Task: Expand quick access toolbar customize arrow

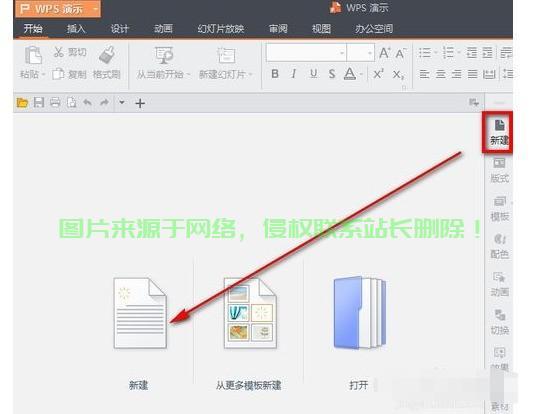Action: [121, 102]
